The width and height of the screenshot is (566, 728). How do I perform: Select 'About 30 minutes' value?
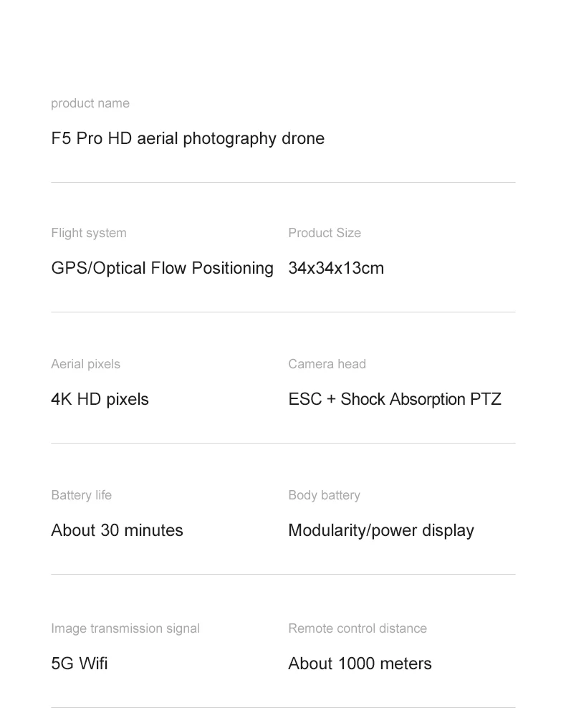click(x=117, y=530)
